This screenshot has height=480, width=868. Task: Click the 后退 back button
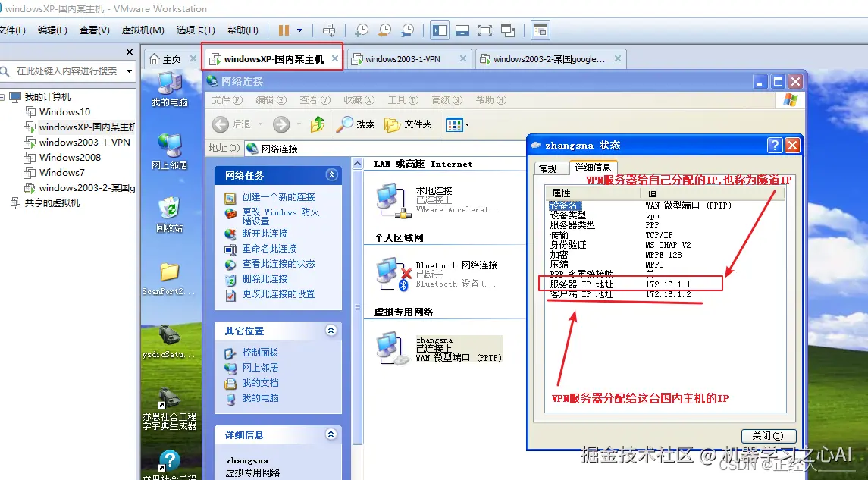tap(232, 124)
